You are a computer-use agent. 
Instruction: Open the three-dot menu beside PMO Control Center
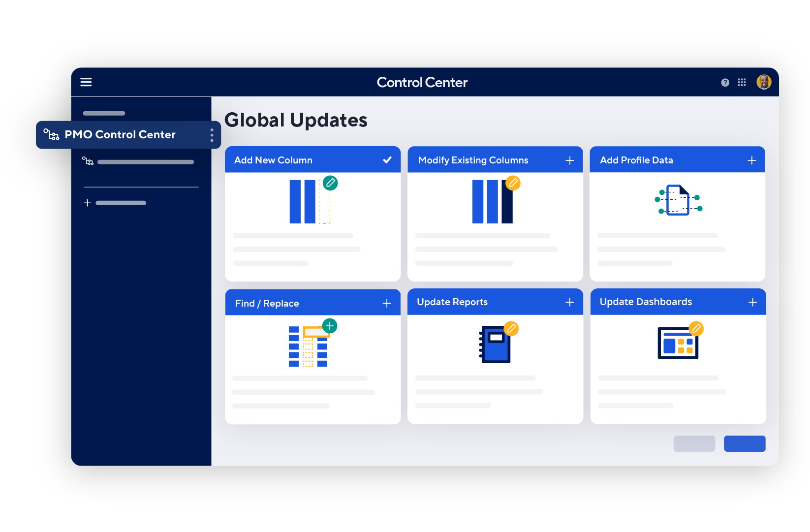click(x=212, y=134)
